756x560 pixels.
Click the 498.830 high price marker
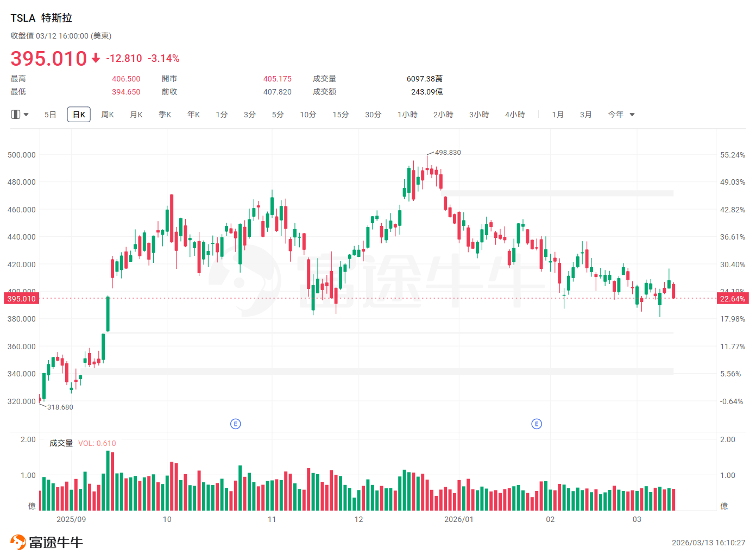point(448,153)
